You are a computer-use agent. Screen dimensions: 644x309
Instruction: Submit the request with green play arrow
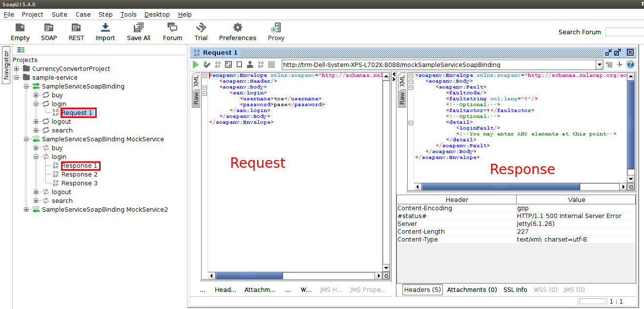(195, 64)
